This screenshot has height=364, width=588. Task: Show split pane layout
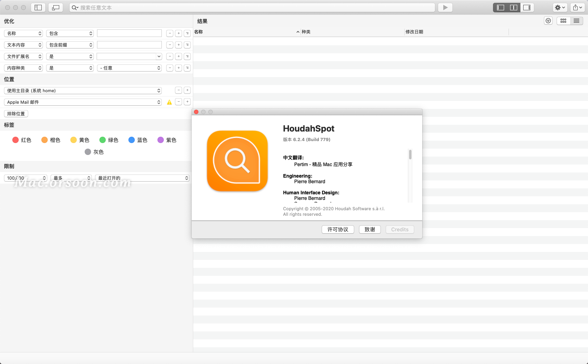click(x=514, y=8)
